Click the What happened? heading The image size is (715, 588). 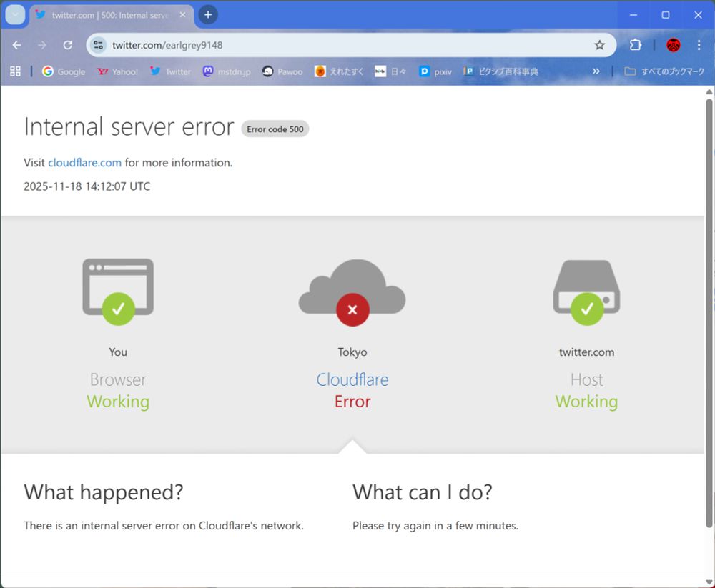click(104, 492)
